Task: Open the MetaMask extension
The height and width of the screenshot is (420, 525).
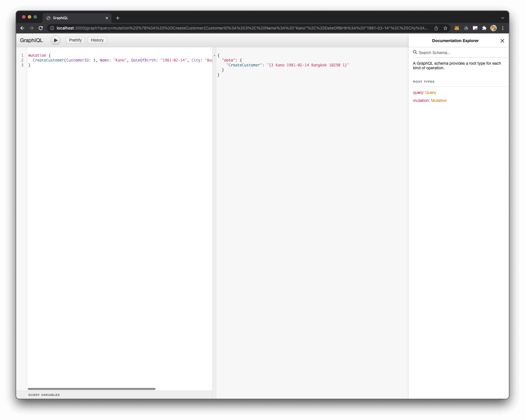Action: click(x=457, y=28)
